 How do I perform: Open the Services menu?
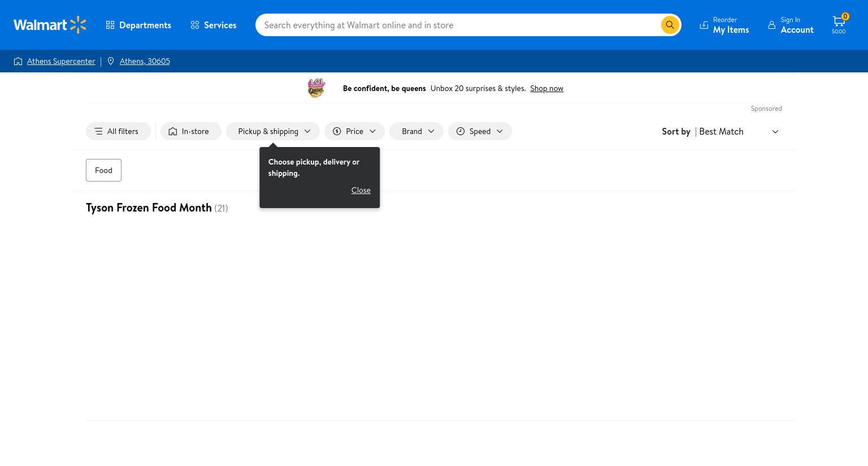[214, 25]
